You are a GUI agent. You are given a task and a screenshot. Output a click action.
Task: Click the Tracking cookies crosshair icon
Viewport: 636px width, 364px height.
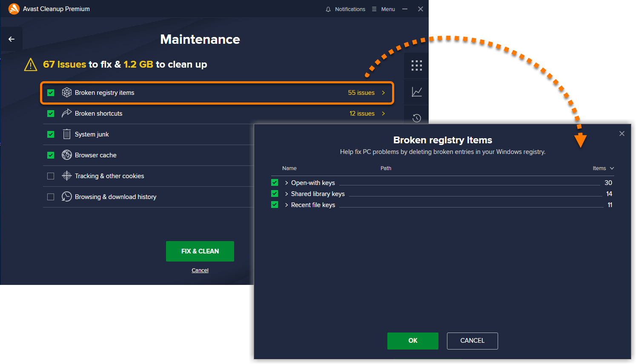pyautogui.click(x=67, y=176)
